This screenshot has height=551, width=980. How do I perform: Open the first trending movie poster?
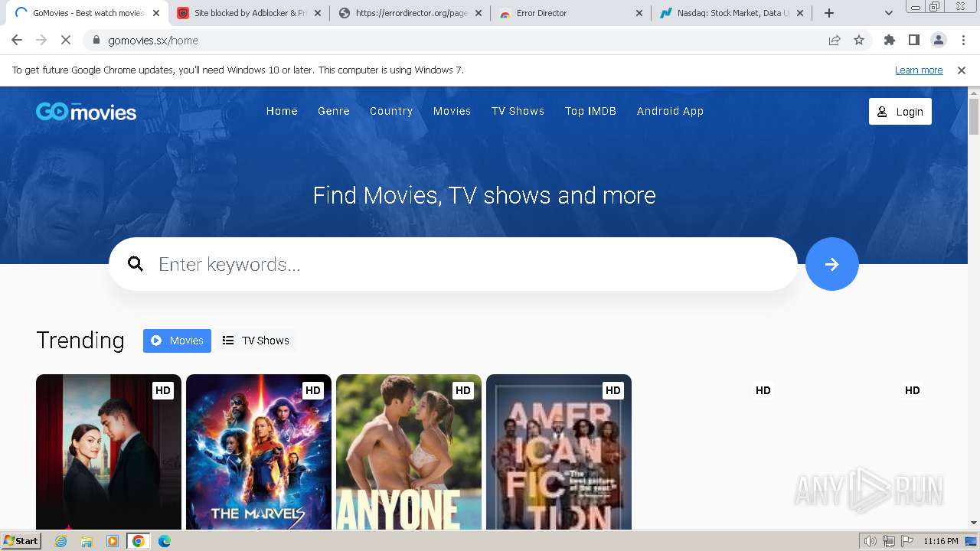tap(109, 452)
